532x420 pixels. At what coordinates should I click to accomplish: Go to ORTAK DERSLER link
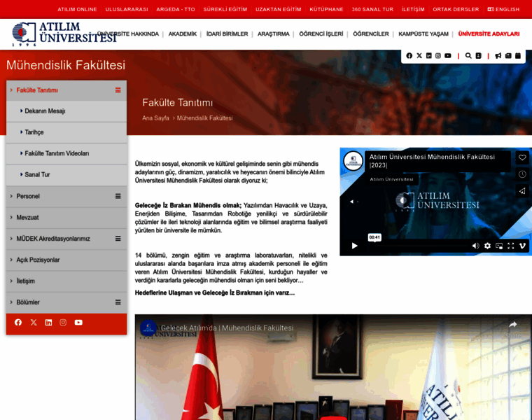[456, 10]
